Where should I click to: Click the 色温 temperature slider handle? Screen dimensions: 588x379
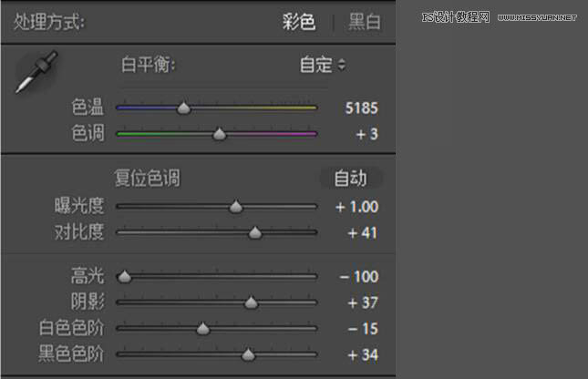pyautogui.click(x=183, y=108)
